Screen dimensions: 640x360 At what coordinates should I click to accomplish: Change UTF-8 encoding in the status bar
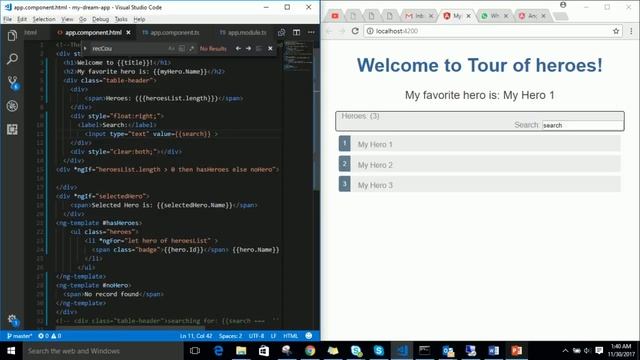click(256, 336)
